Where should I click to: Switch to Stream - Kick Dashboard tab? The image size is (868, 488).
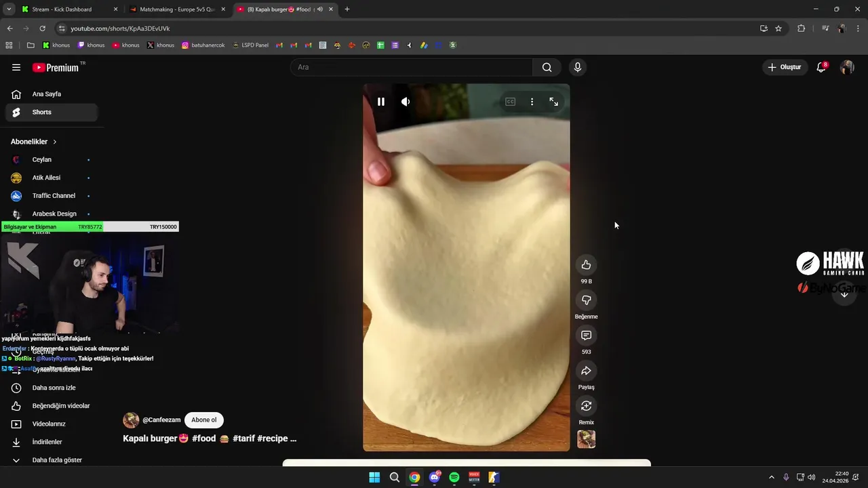click(x=70, y=9)
